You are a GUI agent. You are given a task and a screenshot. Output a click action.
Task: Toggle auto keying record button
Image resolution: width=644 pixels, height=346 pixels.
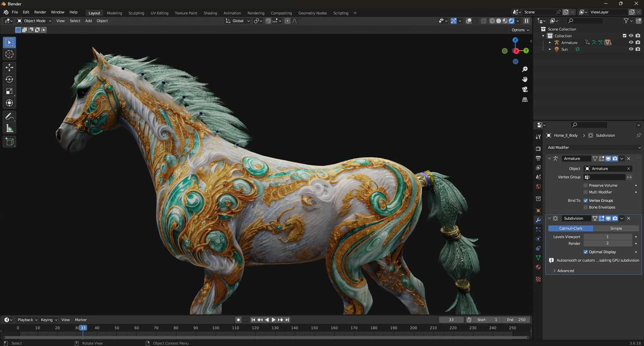238,320
